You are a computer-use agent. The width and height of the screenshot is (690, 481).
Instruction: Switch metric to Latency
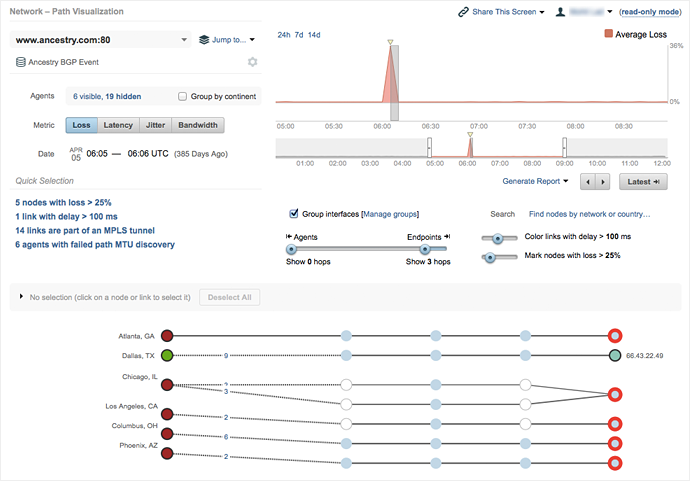pyautogui.click(x=118, y=125)
